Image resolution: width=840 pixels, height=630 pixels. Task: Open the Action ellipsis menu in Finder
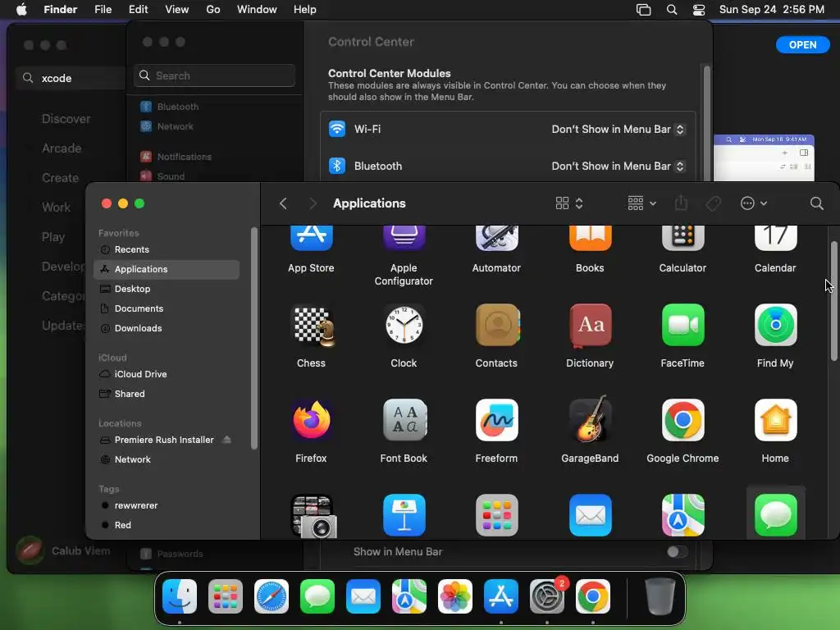click(x=754, y=203)
